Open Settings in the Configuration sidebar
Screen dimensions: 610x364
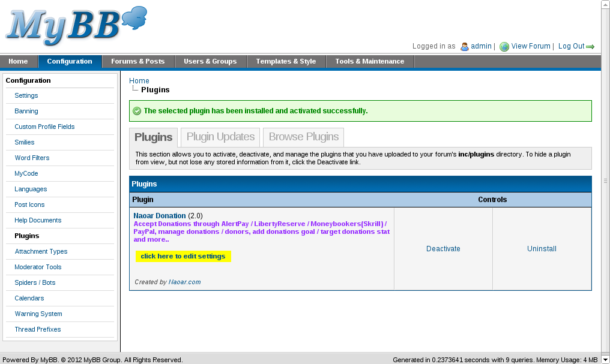(26, 95)
